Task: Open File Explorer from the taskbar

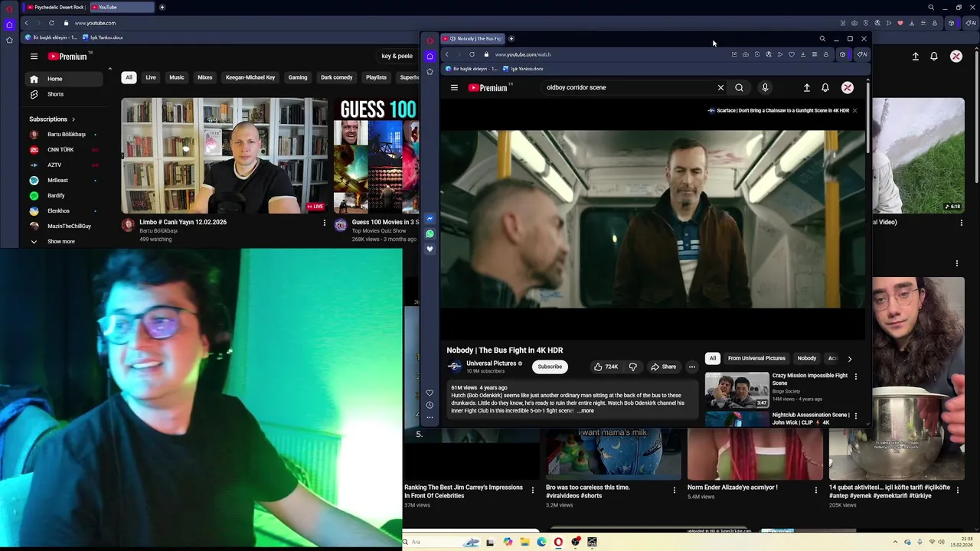Action: [524, 542]
